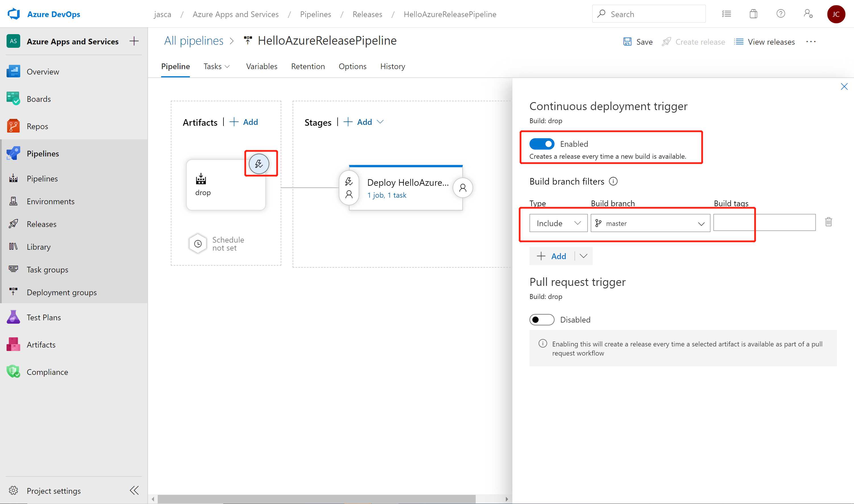Click the pre-deployment conditions person icon

(348, 194)
